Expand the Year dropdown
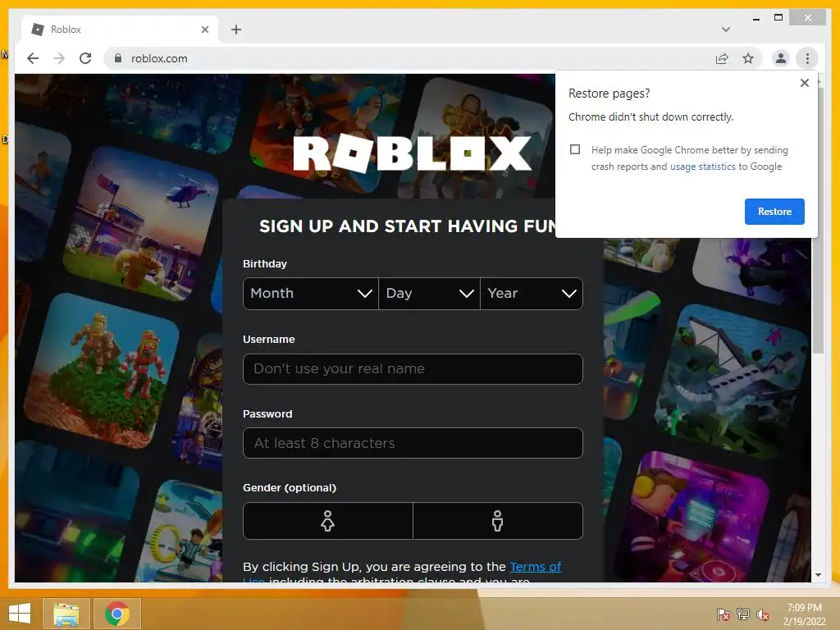840x630 pixels. pyautogui.click(x=532, y=294)
